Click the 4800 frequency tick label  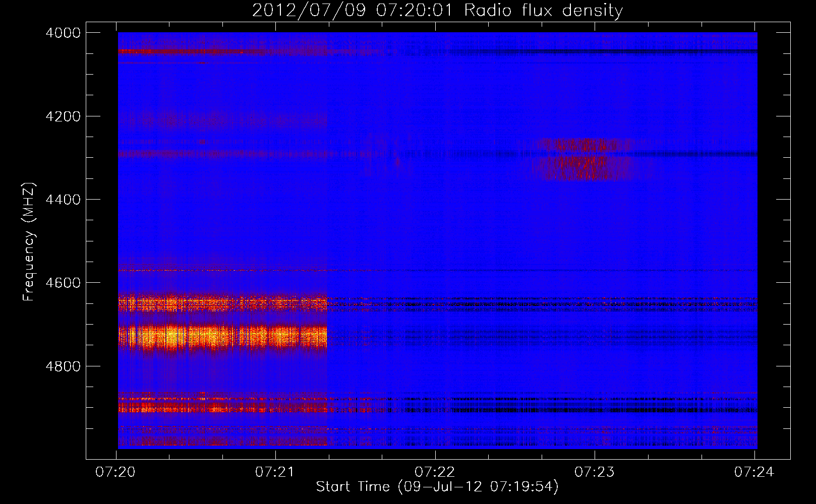coord(63,366)
